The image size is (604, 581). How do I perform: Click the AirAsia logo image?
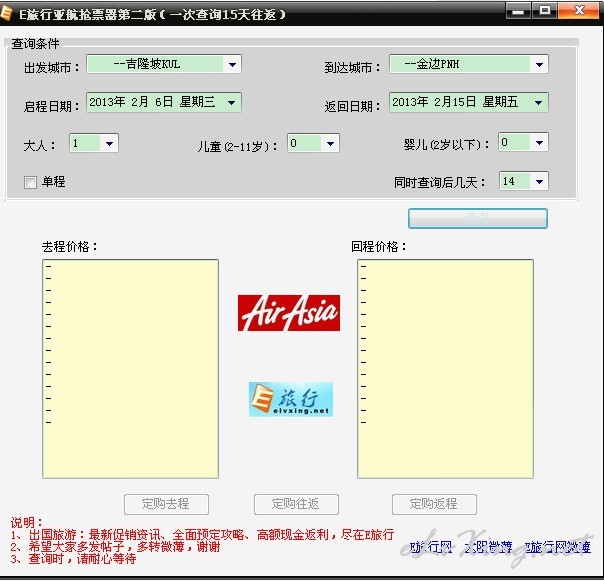289,313
